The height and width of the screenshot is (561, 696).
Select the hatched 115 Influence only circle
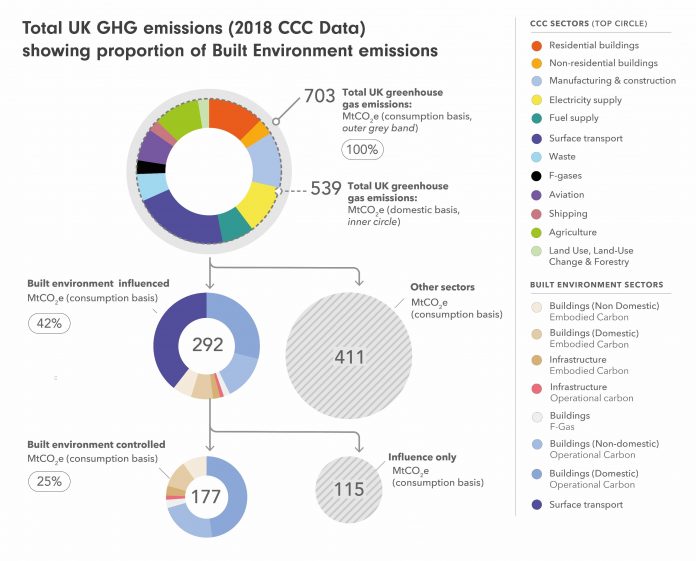(x=349, y=488)
